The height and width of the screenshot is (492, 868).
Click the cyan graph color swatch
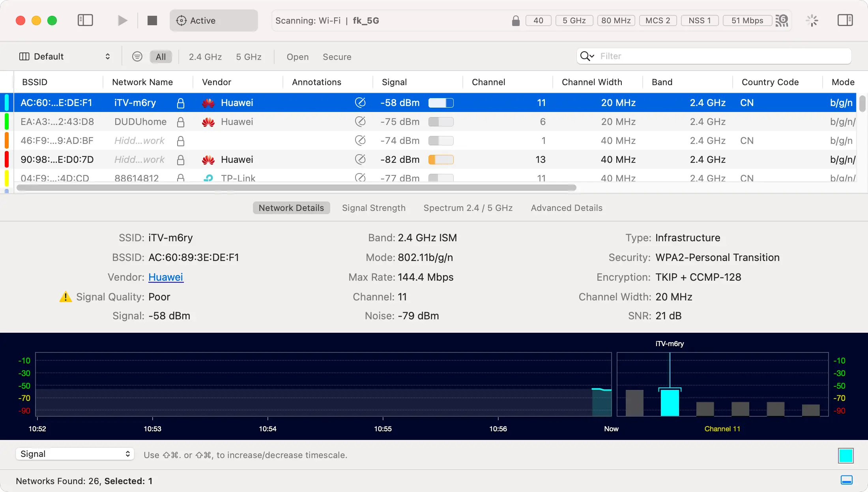846,456
